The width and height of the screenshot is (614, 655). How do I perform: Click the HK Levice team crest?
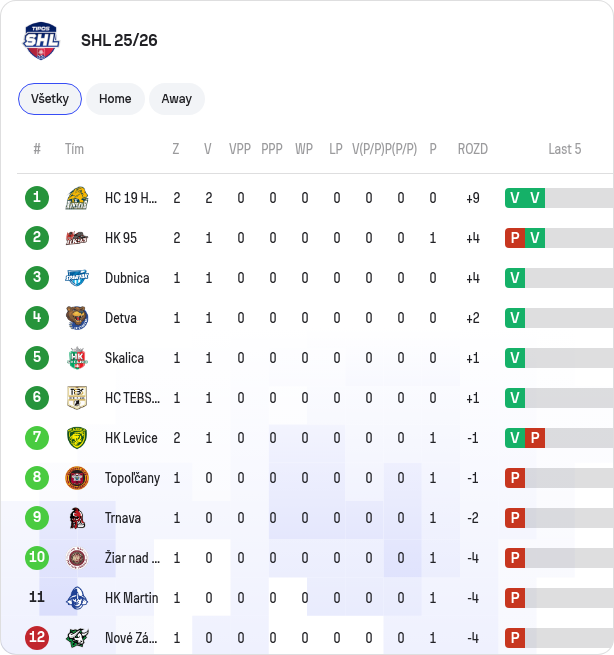(77, 438)
